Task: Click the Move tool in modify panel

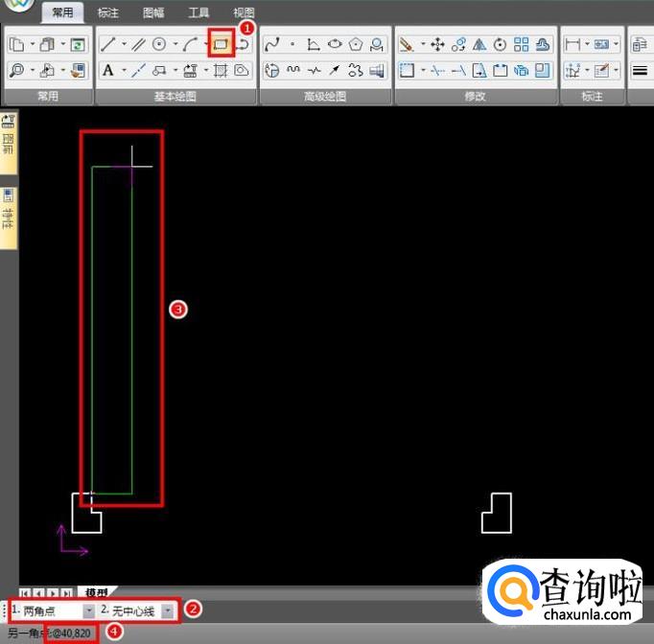Action: tap(437, 44)
